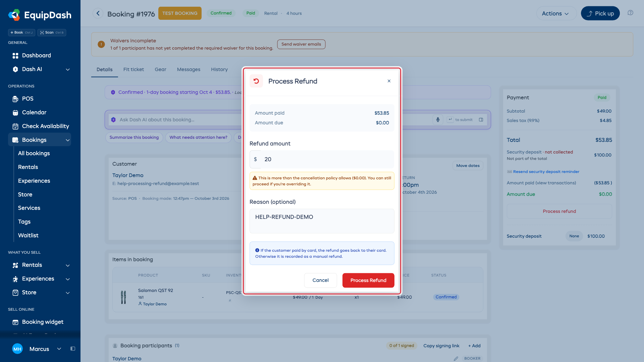Image resolution: width=644 pixels, height=362 pixels.
Task: Click the microphone icon in Dash AI bar
Action: (438, 120)
